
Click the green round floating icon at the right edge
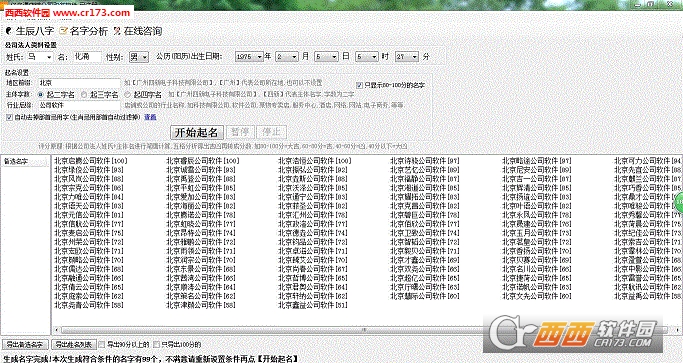pos(679,202)
